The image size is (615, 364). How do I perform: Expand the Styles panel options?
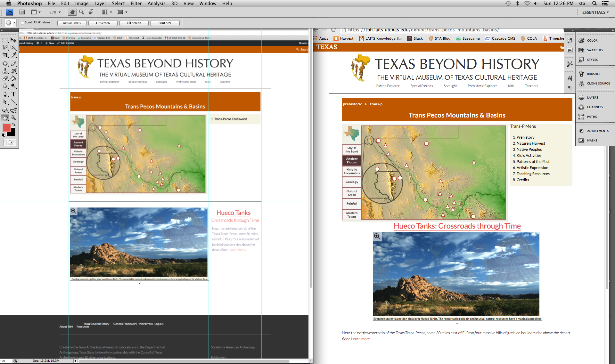click(591, 59)
